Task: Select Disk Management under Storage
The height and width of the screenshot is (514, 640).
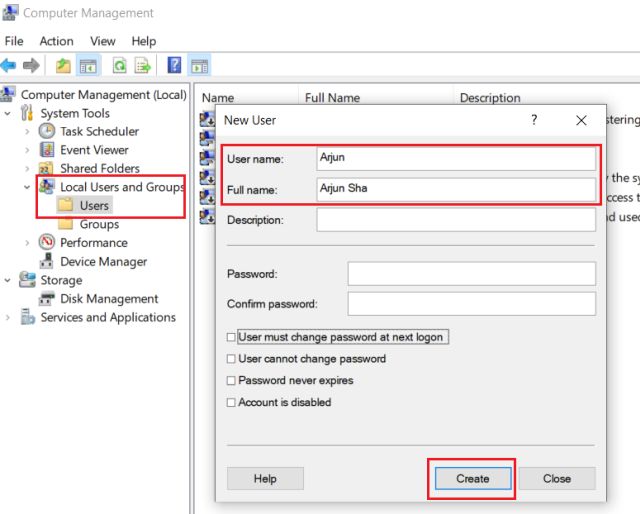Action: tap(109, 298)
